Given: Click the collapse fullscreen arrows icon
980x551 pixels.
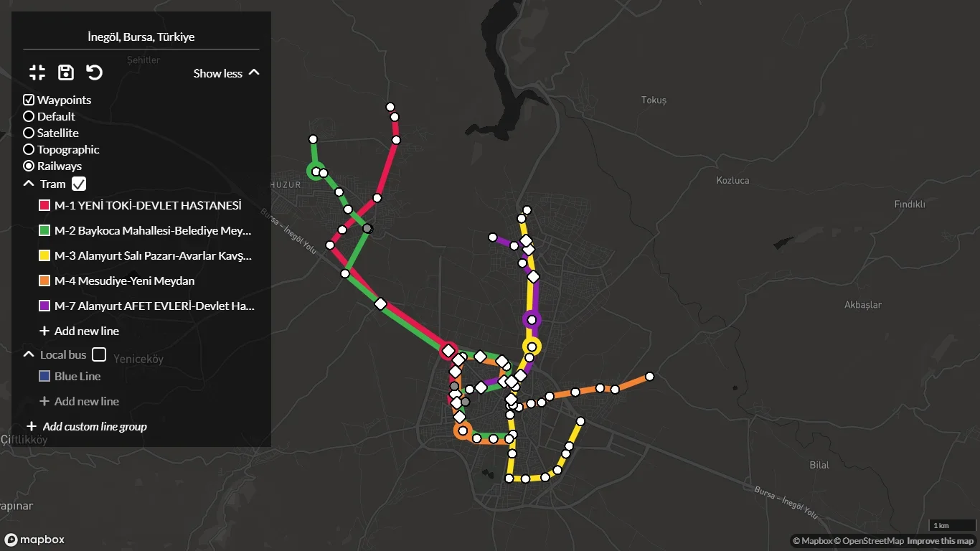Looking at the screenshot, I should coord(37,72).
